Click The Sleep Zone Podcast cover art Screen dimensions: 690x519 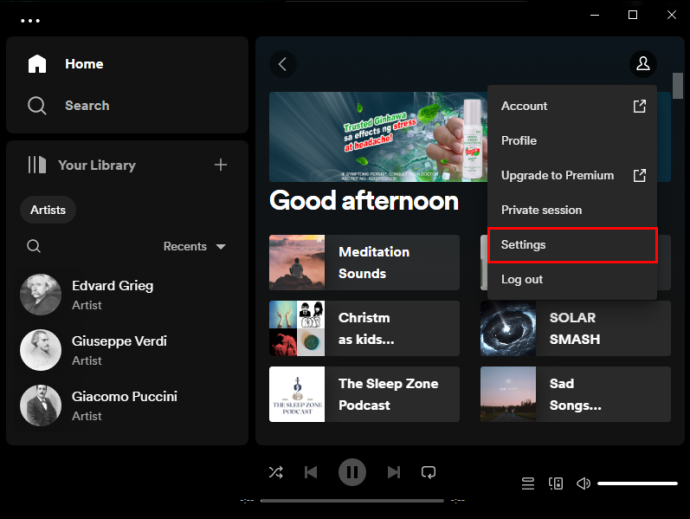[x=297, y=394]
